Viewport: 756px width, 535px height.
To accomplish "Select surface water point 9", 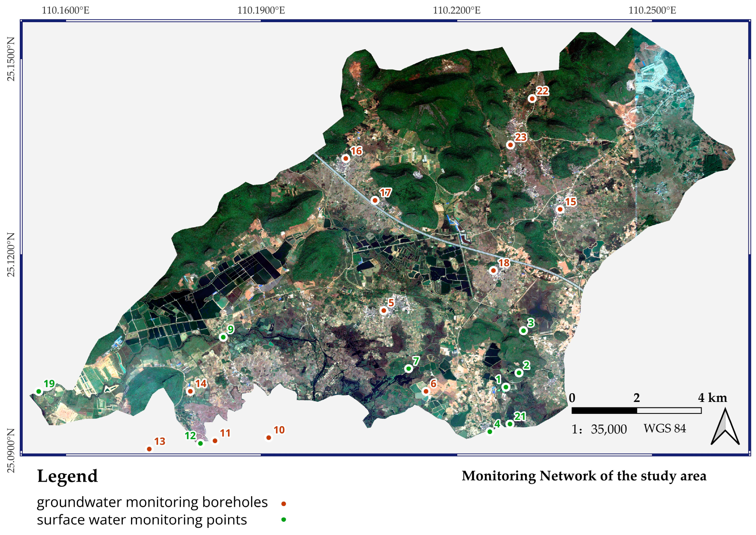I will [223, 337].
